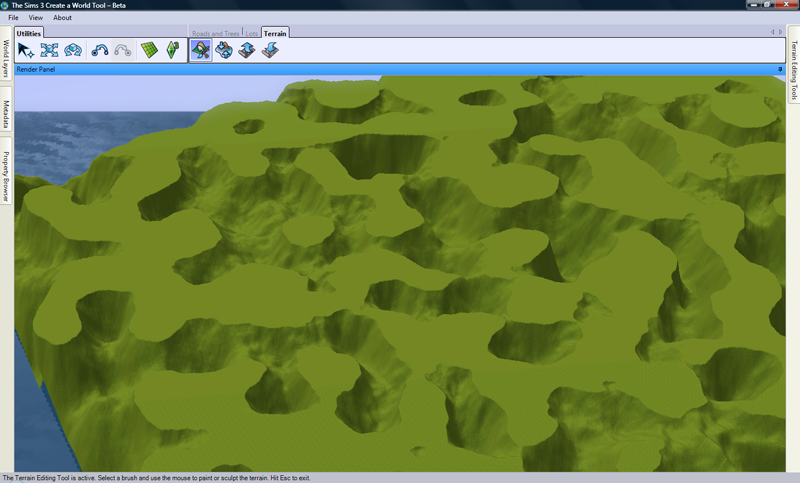The width and height of the screenshot is (800, 483).
Task: Click the Render Panel title bar
Action: [399, 69]
